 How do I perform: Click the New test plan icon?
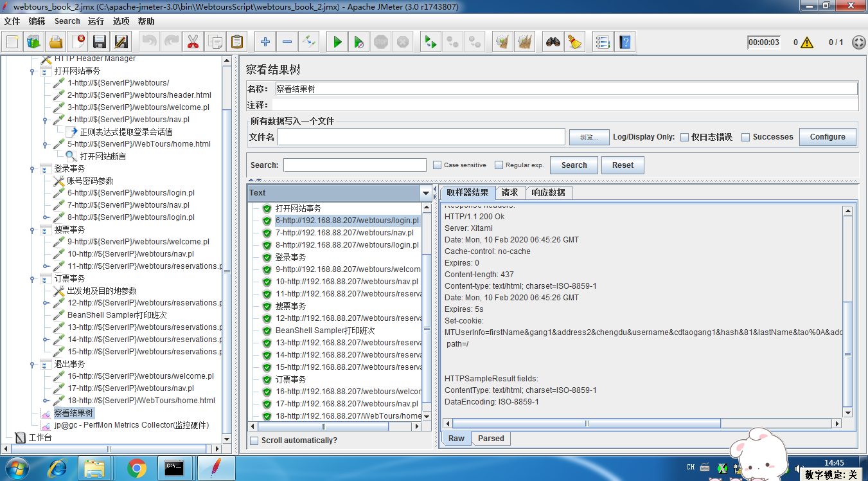[x=12, y=42]
